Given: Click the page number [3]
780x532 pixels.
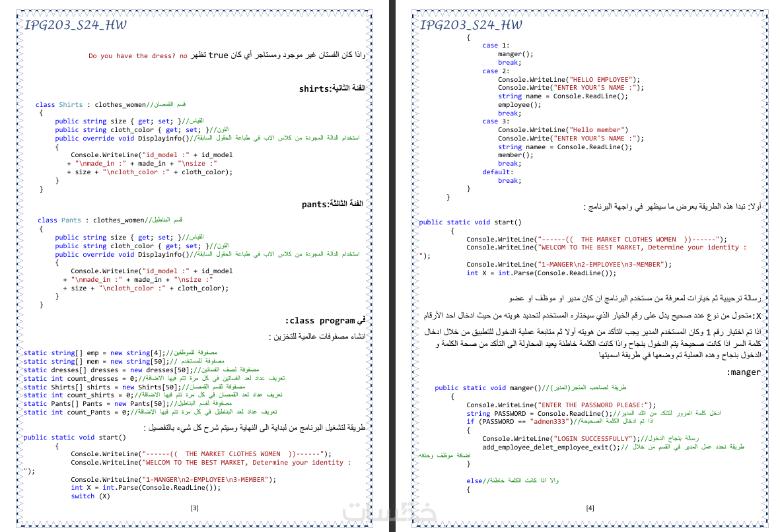Looking at the screenshot, I should [194, 508].
